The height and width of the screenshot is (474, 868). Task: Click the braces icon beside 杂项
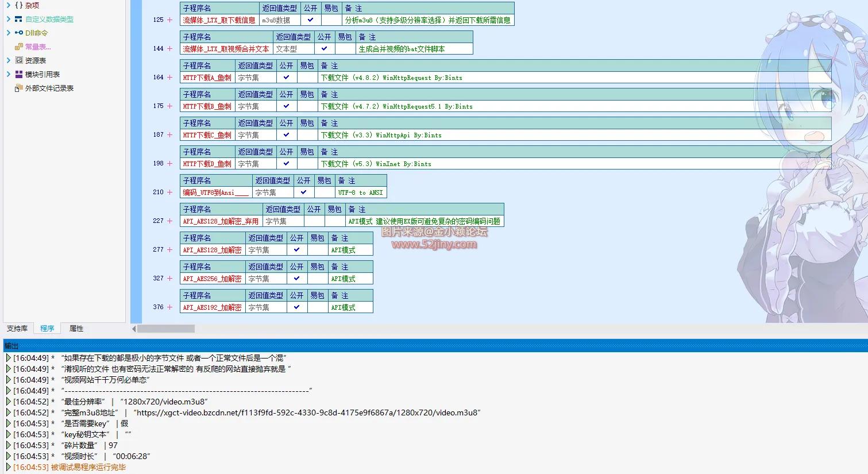tap(19, 5)
